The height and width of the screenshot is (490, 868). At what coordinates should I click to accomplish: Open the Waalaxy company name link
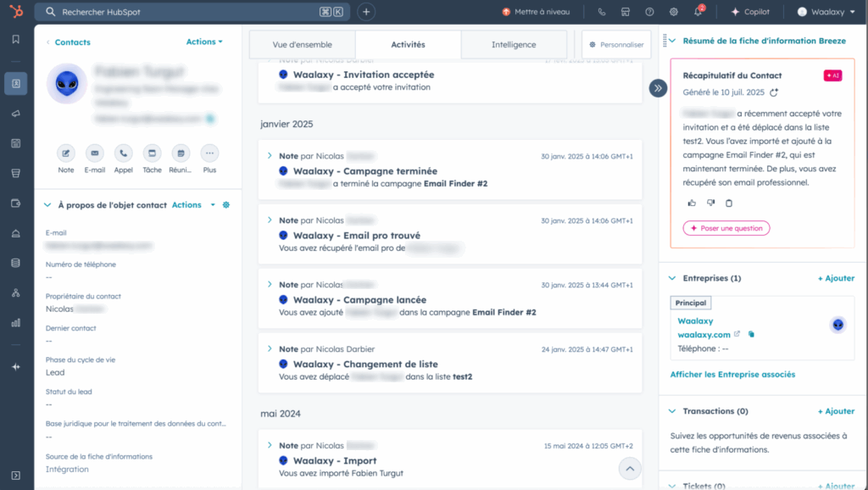[695, 320]
